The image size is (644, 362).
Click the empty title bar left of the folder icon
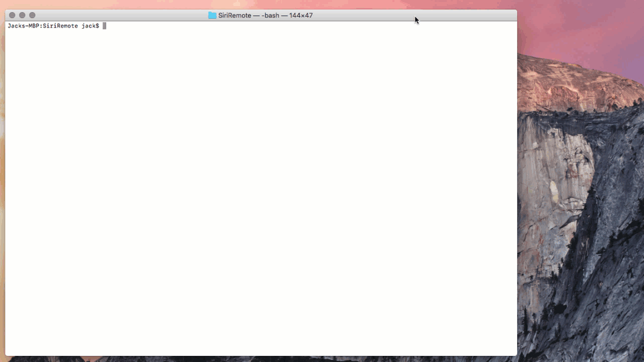(121, 15)
